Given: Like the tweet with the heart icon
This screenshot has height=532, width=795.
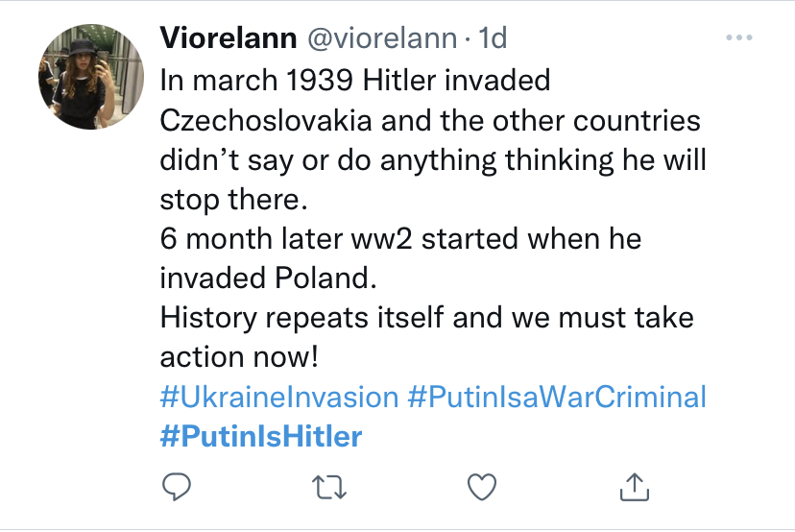Looking at the screenshot, I should click(481, 488).
